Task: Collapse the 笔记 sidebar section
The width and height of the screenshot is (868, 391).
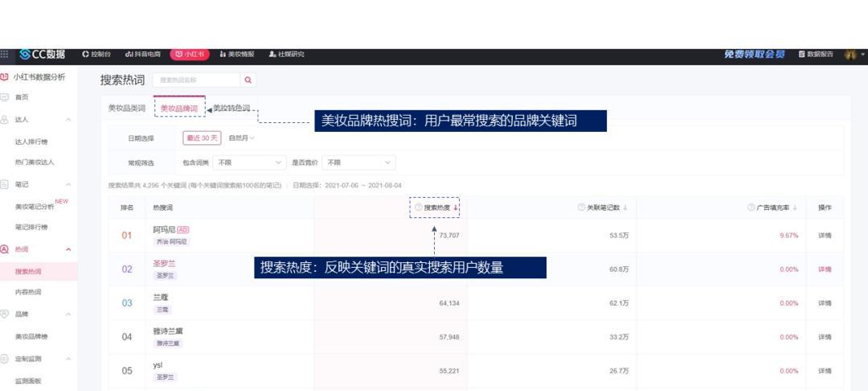Action: [68, 184]
